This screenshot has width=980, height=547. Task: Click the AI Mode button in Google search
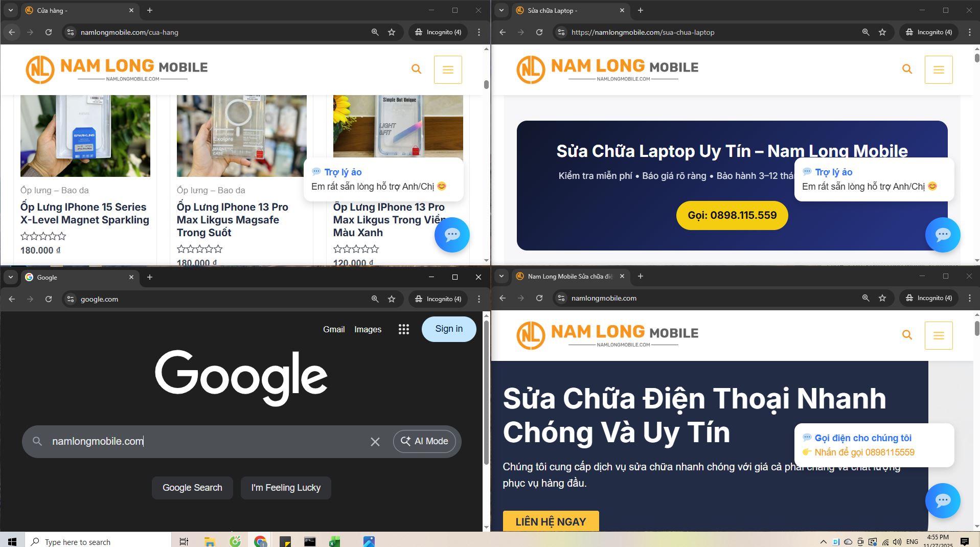[424, 441]
